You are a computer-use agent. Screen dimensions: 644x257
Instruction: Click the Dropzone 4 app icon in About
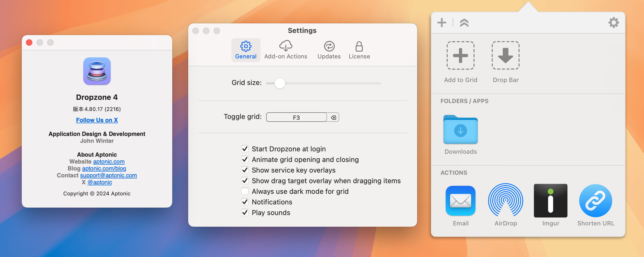[x=97, y=71]
